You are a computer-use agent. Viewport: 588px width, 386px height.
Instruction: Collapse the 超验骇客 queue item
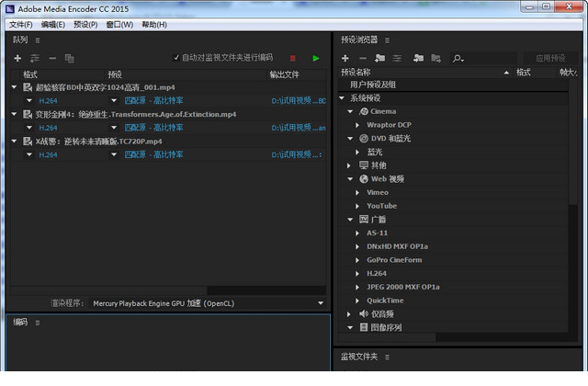point(15,87)
